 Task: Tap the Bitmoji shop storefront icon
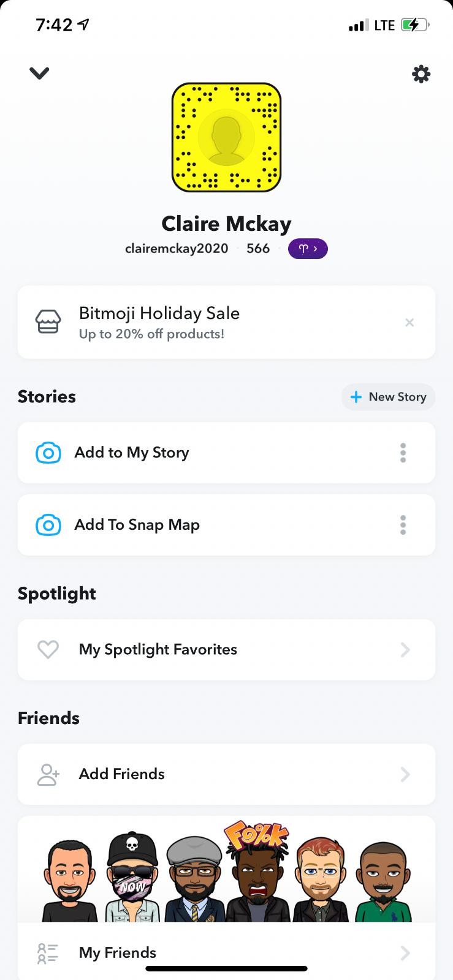(x=48, y=322)
